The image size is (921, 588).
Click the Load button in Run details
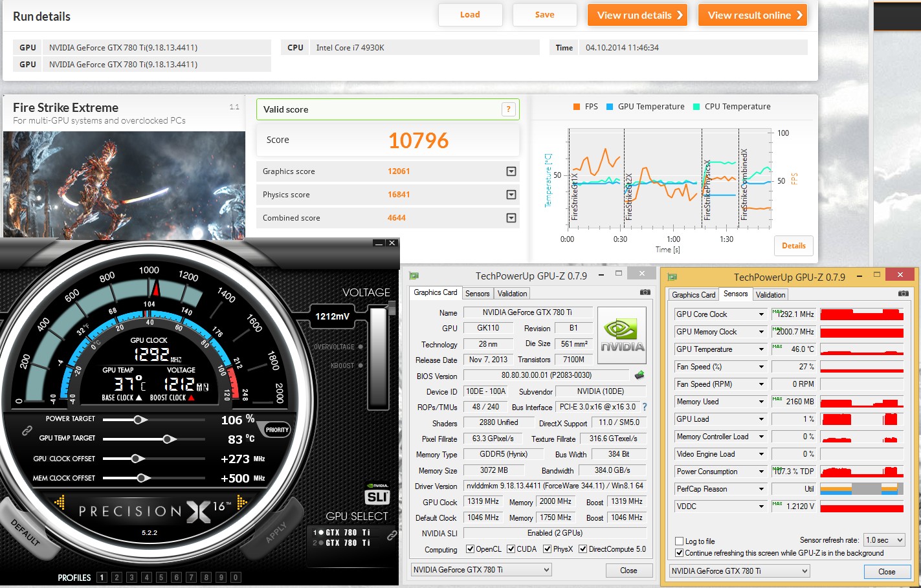pos(471,15)
